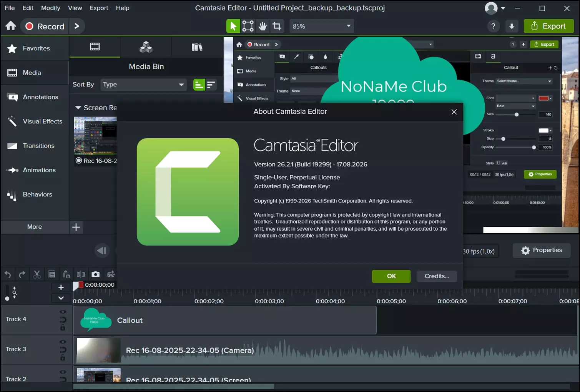Open the Edit menu
This screenshot has height=392, width=580.
28,8
